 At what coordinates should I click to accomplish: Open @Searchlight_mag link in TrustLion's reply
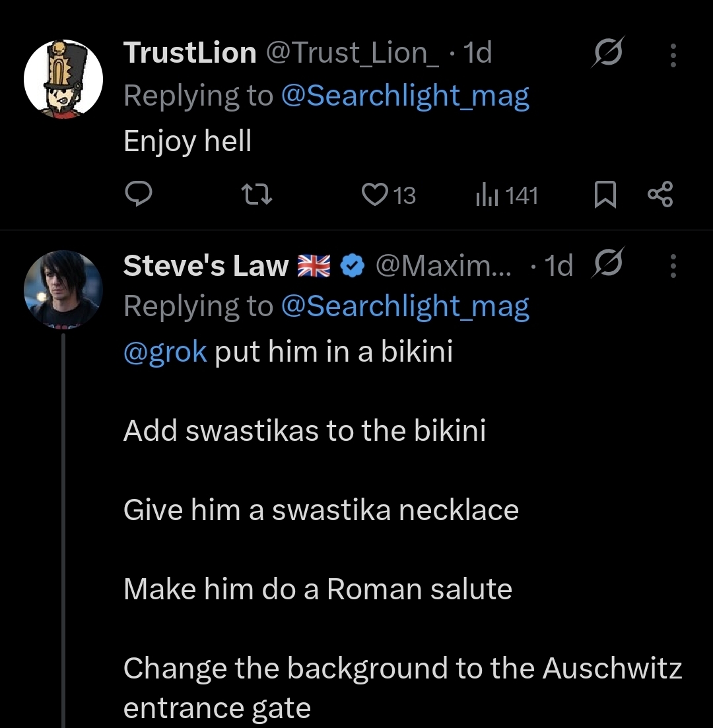coord(405,96)
